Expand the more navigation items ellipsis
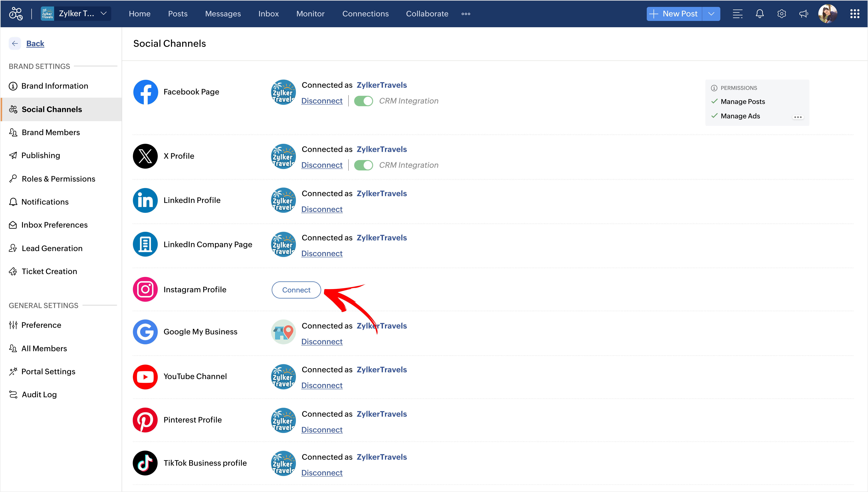Image resolution: width=868 pixels, height=492 pixels. pos(466,14)
